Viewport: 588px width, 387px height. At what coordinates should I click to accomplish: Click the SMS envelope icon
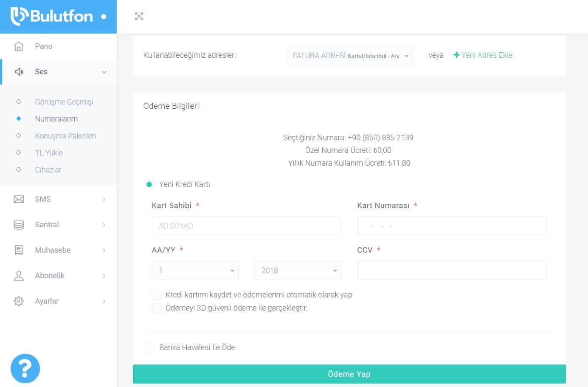[x=19, y=199]
